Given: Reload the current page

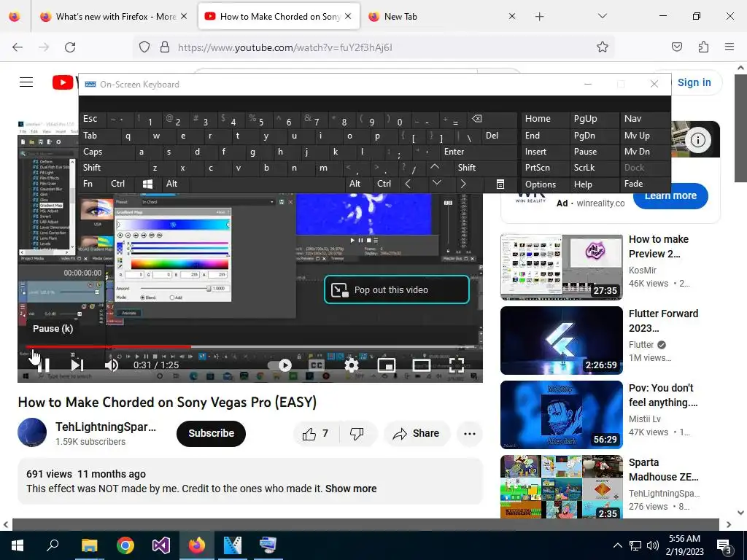Looking at the screenshot, I should coord(70,47).
